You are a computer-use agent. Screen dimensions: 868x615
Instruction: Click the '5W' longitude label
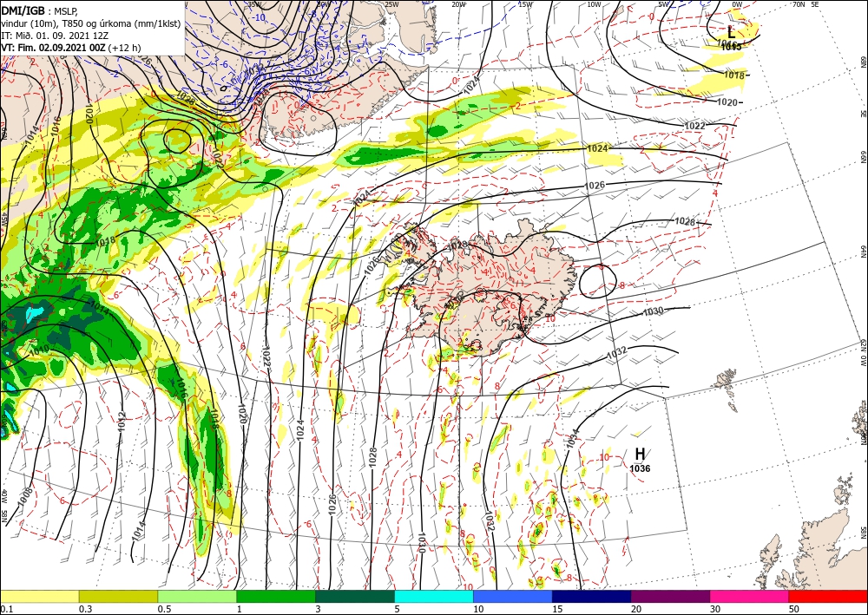pyautogui.click(x=664, y=4)
